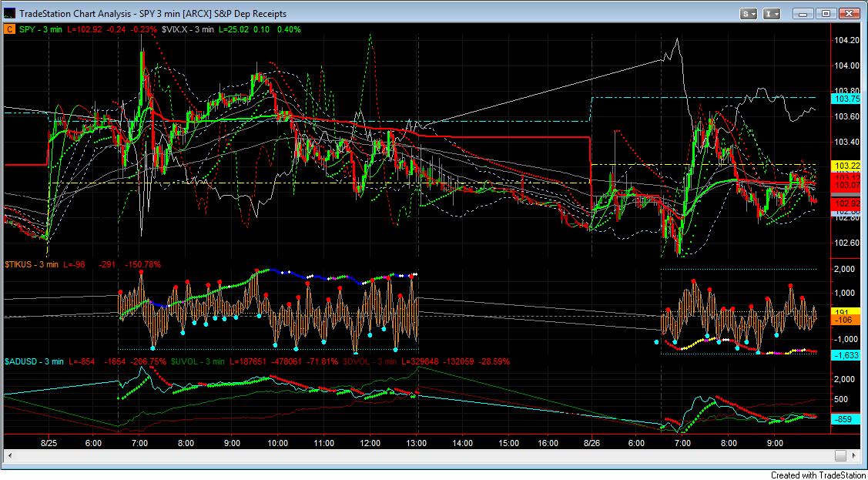Click the 'L=329648' DVOL value
This screenshot has width=868, height=480.
418,361
